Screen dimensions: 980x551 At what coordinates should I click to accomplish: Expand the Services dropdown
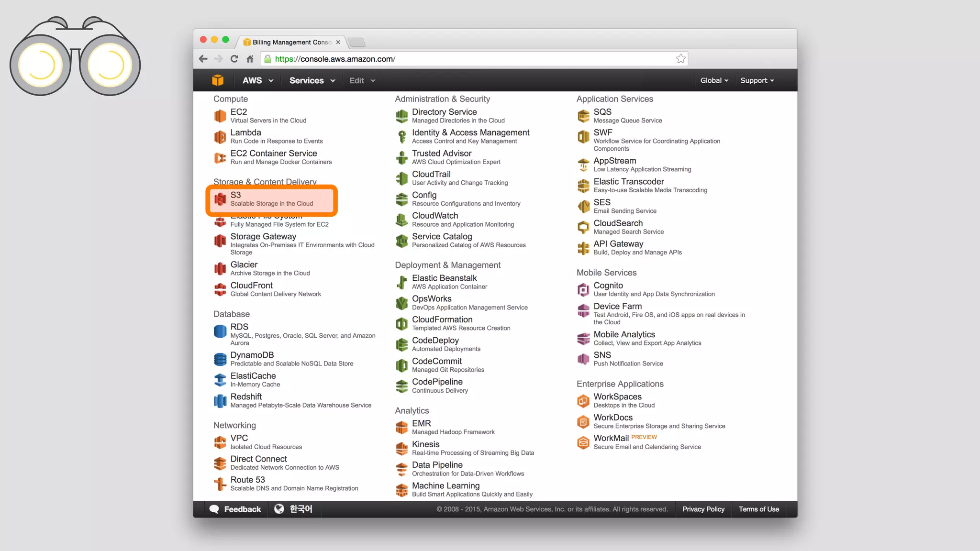(x=312, y=80)
